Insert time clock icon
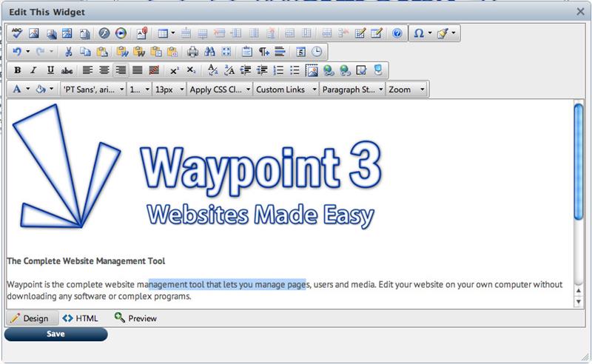This screenshot has width=592, height=364. click(x=317, y=52)
